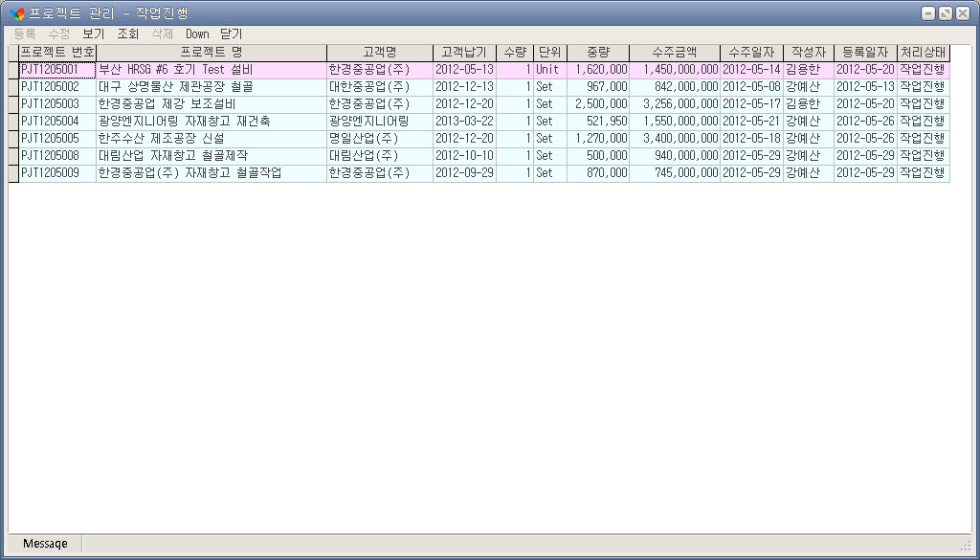The height and width of the screenshot is (560, 980).
Task: Click the greyed-out 수정 menu item
Action: 58,34
